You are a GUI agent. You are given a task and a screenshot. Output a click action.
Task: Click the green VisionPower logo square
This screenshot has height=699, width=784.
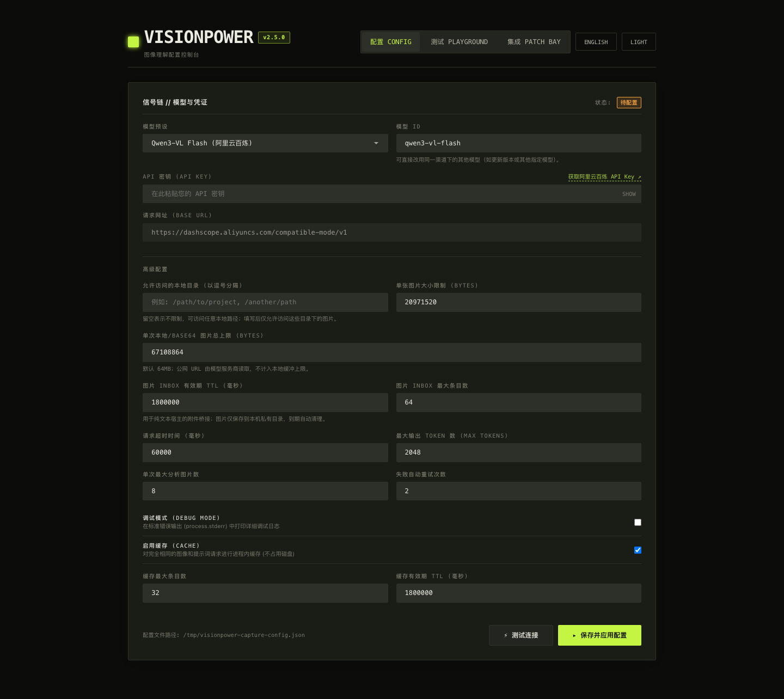coord(133,42)
